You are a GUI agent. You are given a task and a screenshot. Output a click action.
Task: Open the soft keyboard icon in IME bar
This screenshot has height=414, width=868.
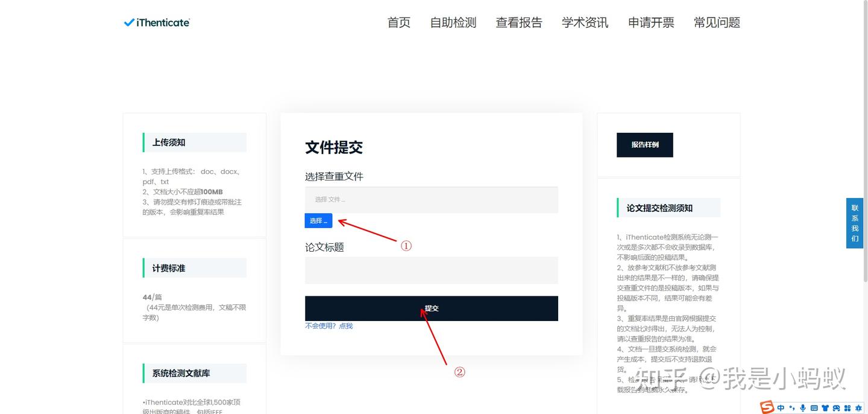[814, 408]
